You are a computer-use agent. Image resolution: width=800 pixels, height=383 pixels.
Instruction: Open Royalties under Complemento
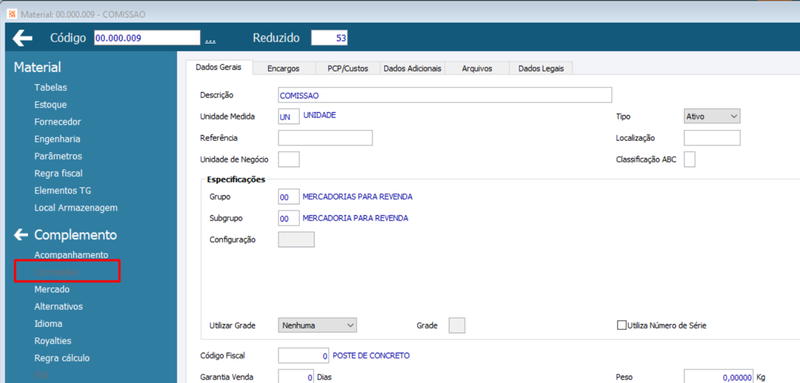pos(53,341)
